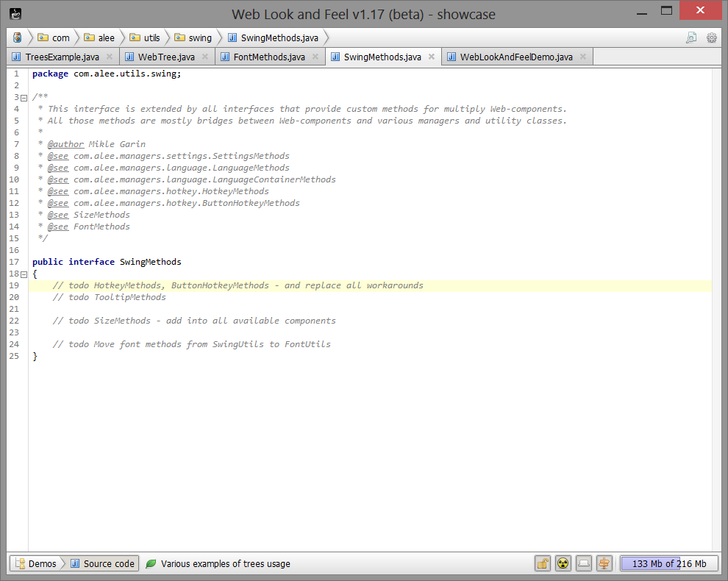
Task: Open the swing breadcrumb folder
Action: (193, 38)
